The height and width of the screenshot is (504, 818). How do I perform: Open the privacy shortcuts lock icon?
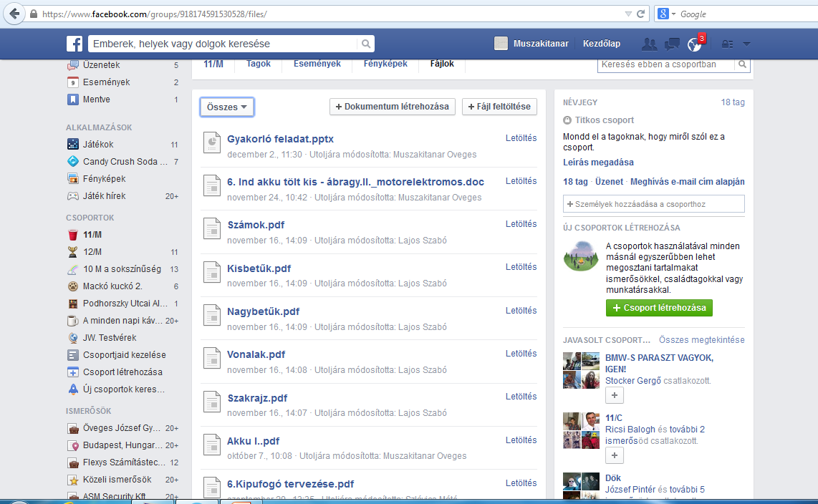pos(727,44)
